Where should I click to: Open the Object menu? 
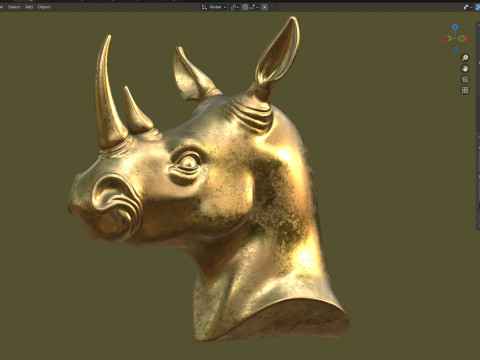point(44,7)
